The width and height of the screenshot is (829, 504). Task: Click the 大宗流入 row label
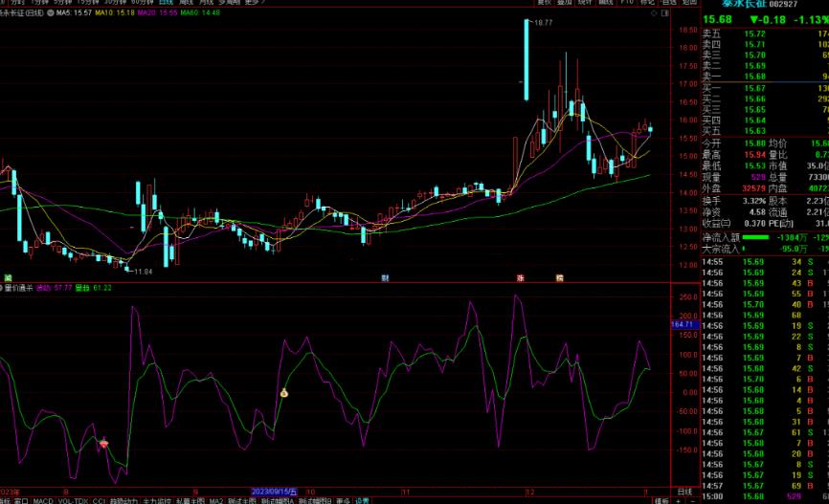[x=720, y=249]
